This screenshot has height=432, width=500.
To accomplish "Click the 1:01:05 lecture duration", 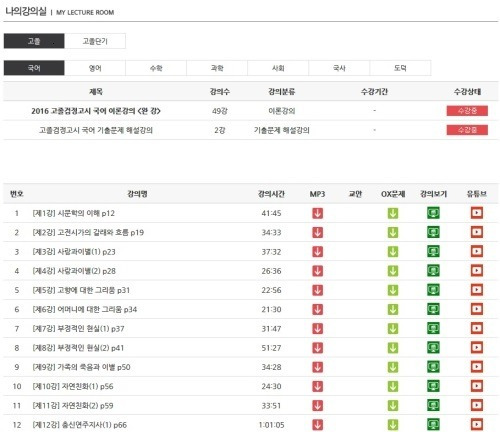I will point(271,425).
